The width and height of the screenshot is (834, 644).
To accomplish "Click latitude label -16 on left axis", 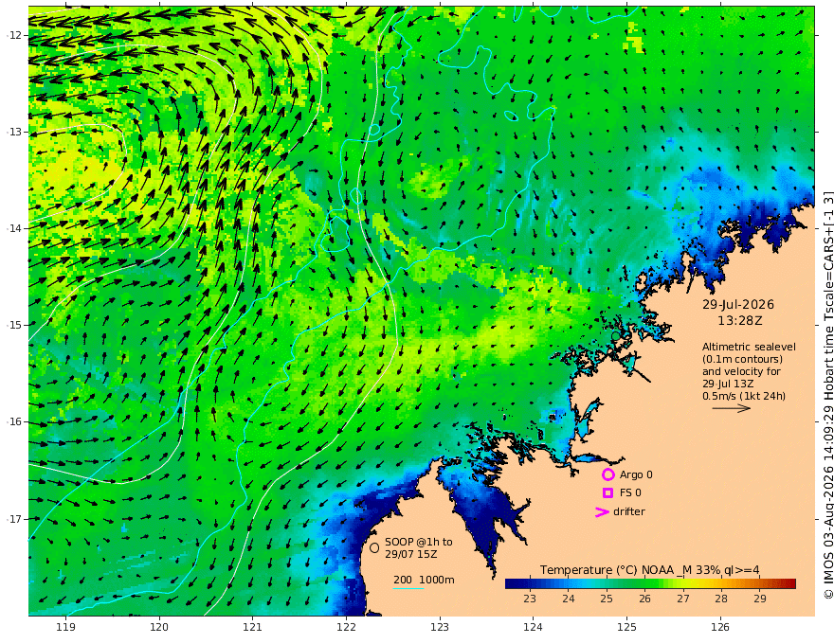I will pyautogui.click(x=14, y=421).
